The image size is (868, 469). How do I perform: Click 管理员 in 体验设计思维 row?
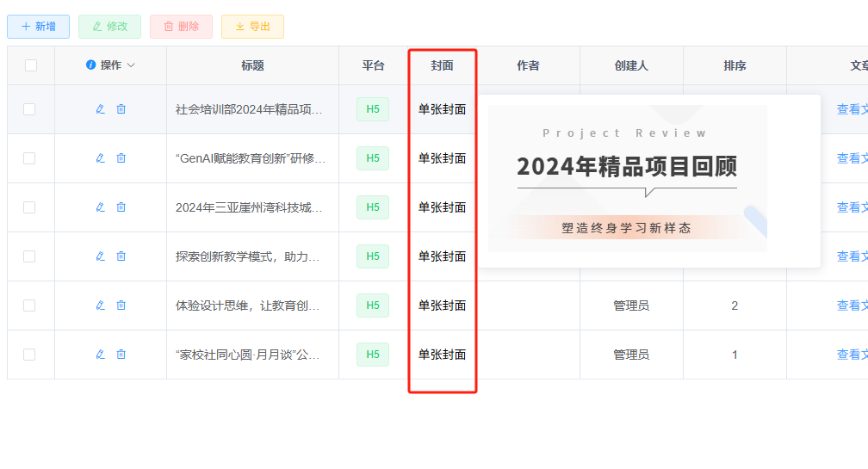coord(631,305)
